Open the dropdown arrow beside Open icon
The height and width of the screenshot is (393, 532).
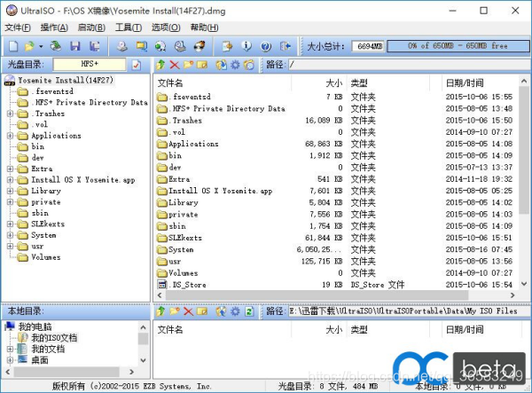(41, 46)
